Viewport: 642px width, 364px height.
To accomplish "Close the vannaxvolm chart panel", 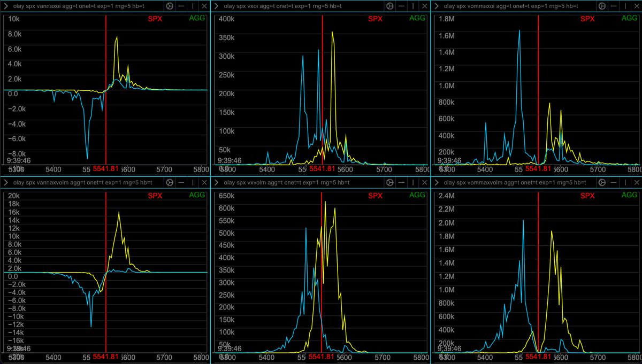I will 204,183.
